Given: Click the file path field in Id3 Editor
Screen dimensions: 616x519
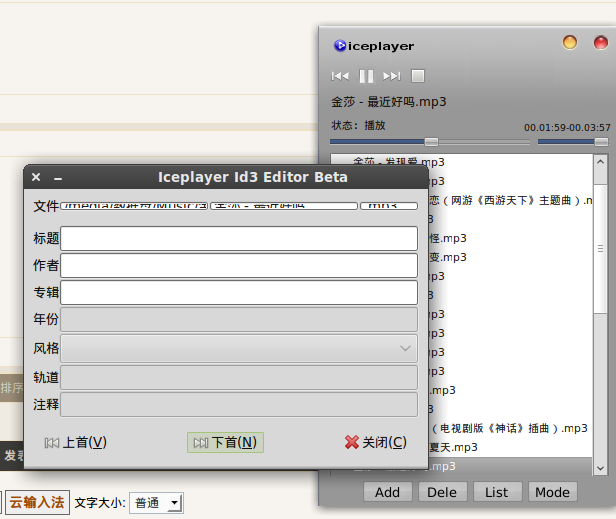Looking at the screenshot, I should [134, 206].
